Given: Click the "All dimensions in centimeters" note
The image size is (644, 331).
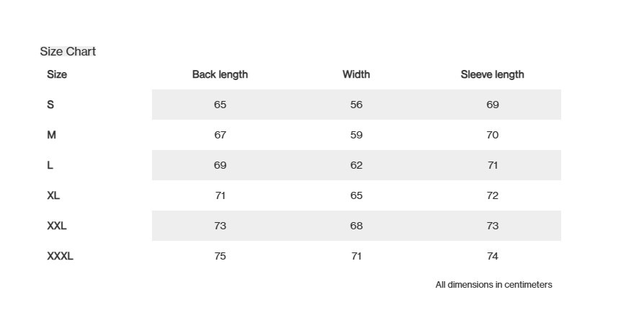Looking at the screenshot, I should (493, 285).
